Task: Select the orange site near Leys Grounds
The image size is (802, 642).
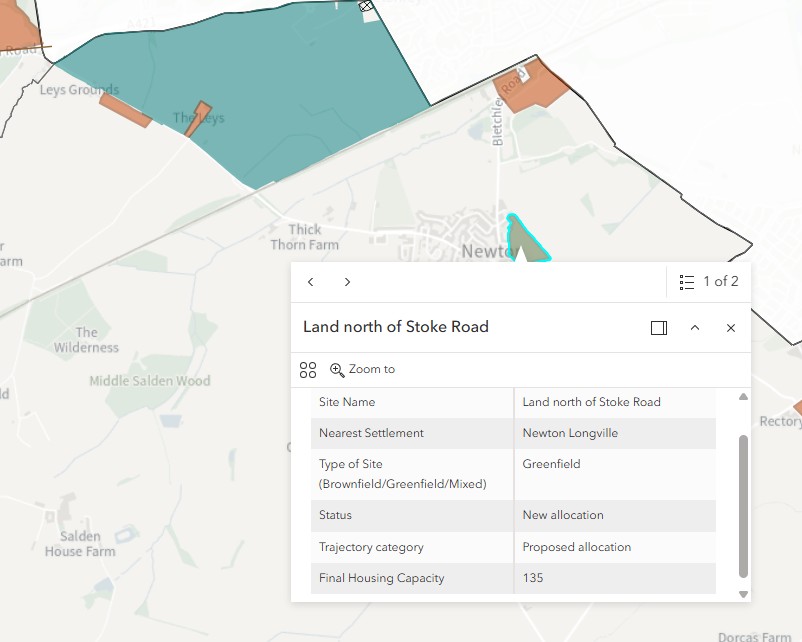Action: 125,110
